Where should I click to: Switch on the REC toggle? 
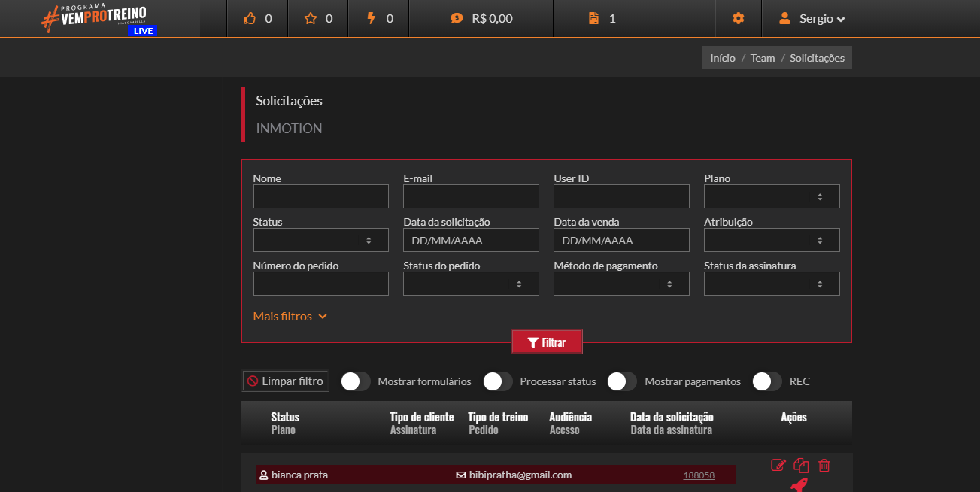(767, 381)
